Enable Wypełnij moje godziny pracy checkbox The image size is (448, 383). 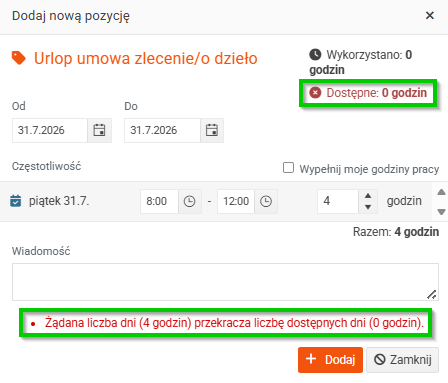pos(288,168)
